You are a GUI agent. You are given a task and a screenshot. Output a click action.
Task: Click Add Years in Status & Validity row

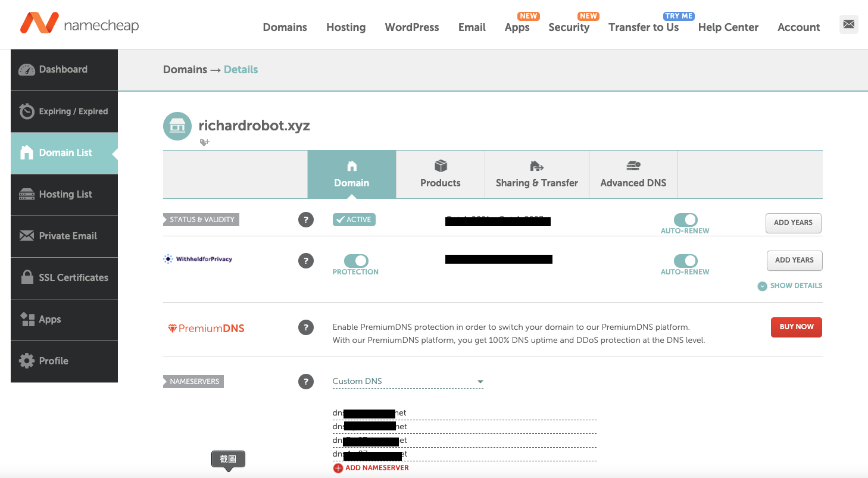pos(793,223)
